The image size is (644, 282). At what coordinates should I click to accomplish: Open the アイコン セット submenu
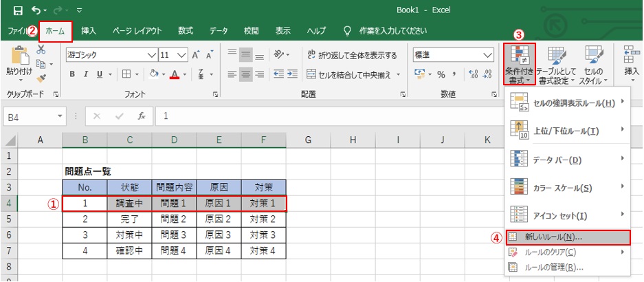click(x=567, y=215)
